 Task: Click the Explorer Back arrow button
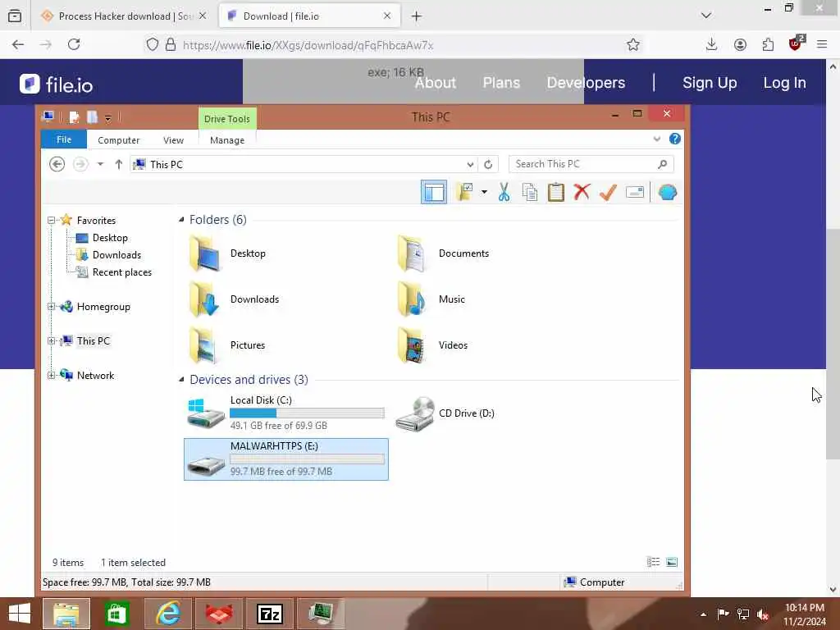(57, 164)
